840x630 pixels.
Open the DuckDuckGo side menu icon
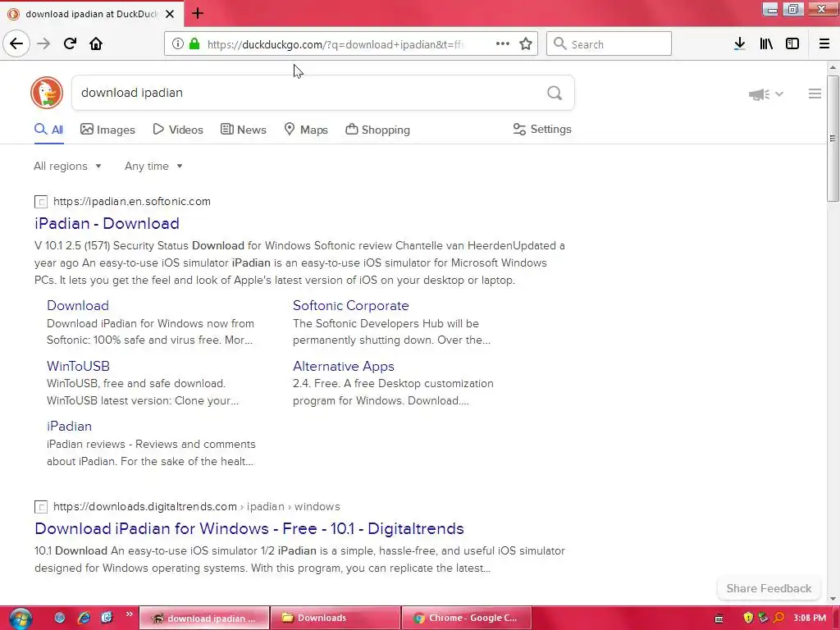tap(815, 94)
